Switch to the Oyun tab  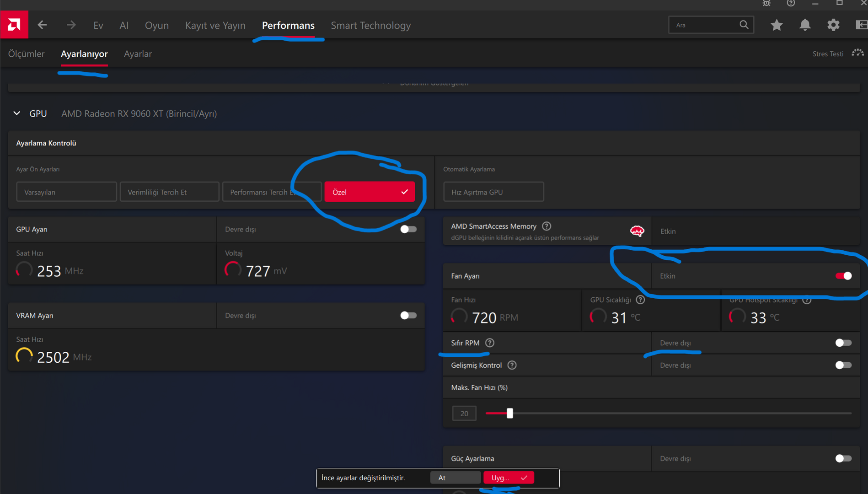(x=157, y=25)
